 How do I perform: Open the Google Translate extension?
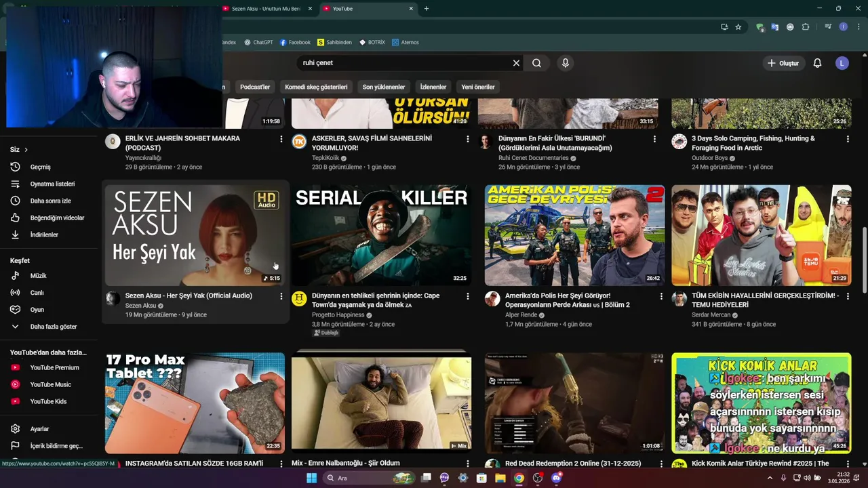click(x=775, y=27)
